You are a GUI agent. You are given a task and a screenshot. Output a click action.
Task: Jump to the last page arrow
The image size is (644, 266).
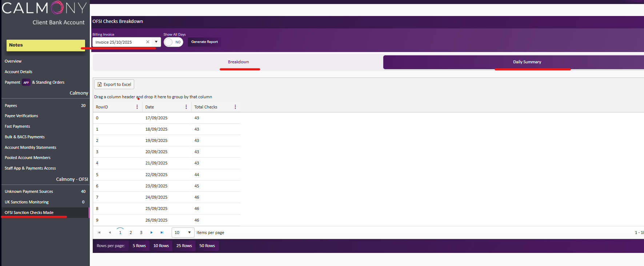(162, 233)
